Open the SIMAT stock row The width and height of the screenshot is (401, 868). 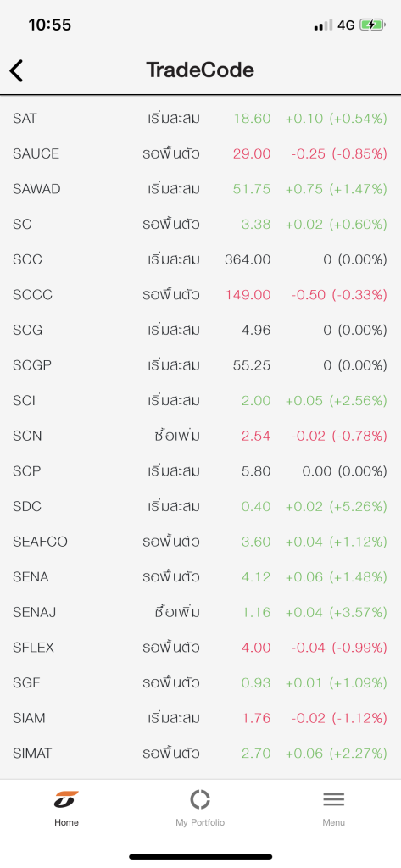pos(200,754)
